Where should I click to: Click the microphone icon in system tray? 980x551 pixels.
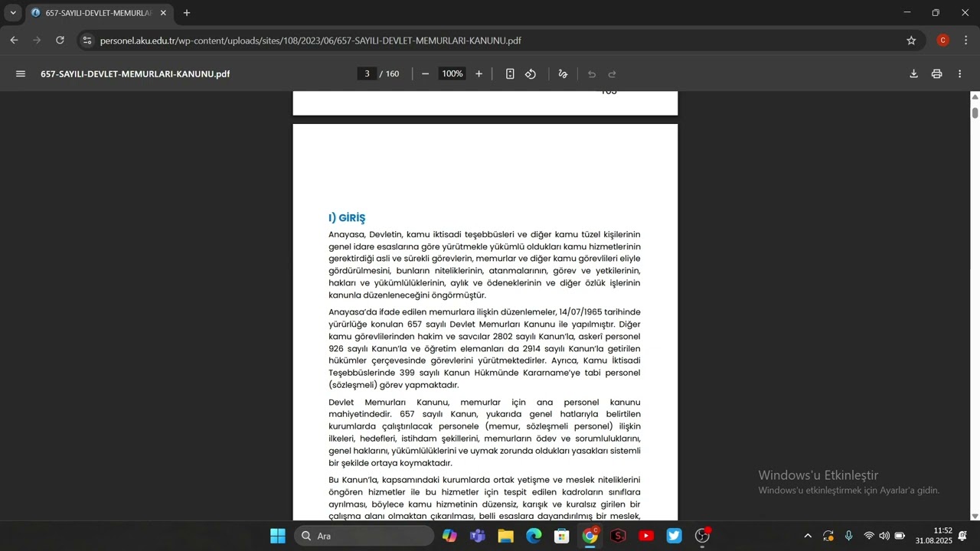tap(848, 536)
